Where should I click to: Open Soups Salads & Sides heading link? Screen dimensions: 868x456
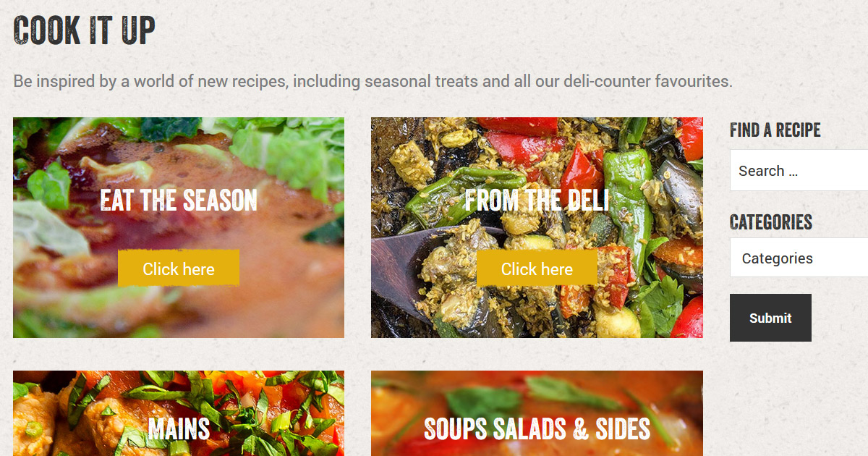(537, 429)
